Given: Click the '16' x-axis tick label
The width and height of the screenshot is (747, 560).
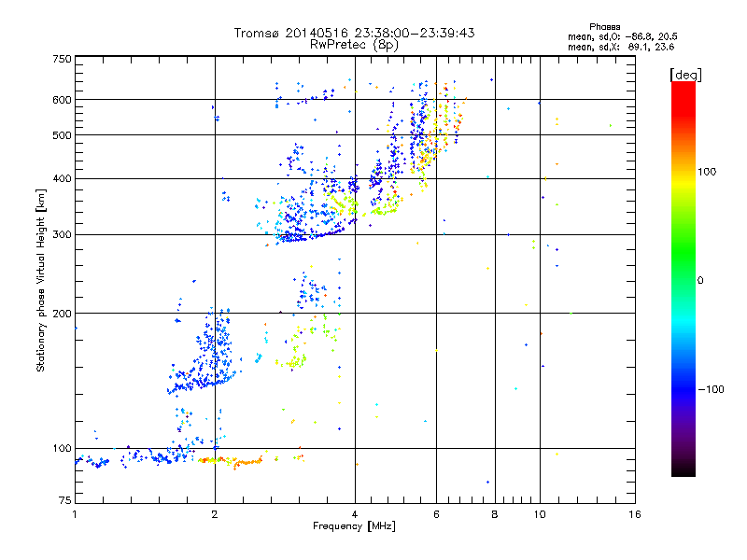Looking at the screenshot, I should coord(635,514).
